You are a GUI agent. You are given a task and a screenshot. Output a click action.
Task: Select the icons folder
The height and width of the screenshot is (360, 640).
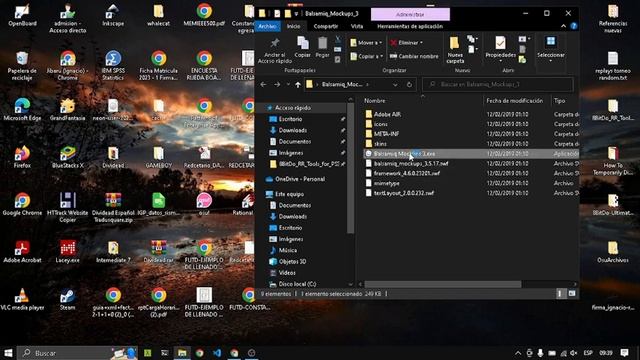pyautogui.click(x=380, y=124)
